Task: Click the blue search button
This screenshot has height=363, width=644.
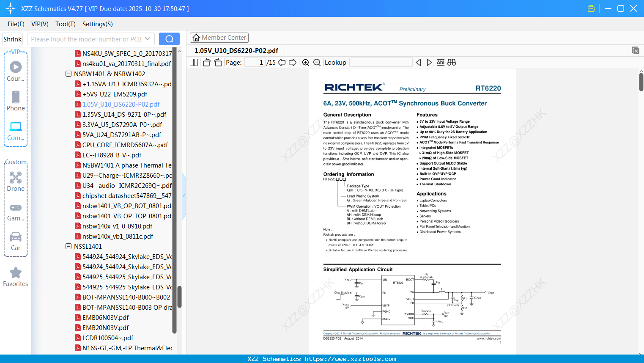Action: pos(169,39)
